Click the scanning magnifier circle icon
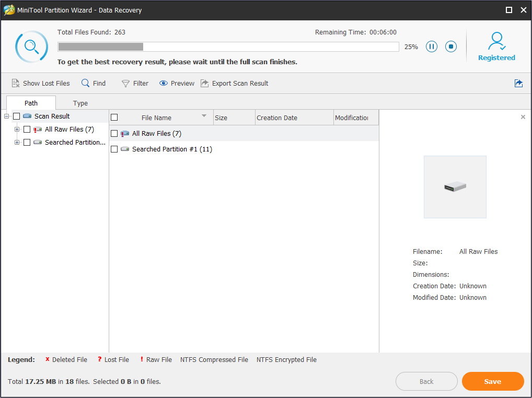The height and width of the screenshot is (398, 532). tap(31, 46)
